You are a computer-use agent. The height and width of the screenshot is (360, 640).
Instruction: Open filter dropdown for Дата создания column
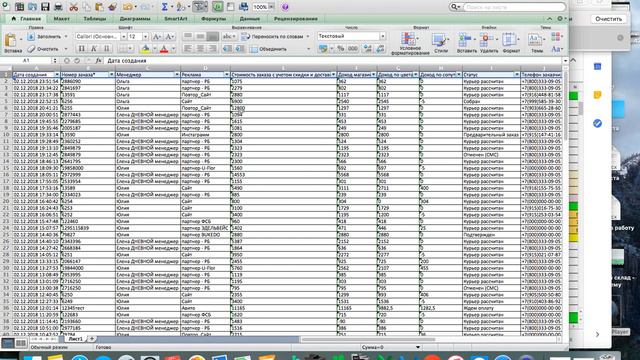(x=57, y=75)
